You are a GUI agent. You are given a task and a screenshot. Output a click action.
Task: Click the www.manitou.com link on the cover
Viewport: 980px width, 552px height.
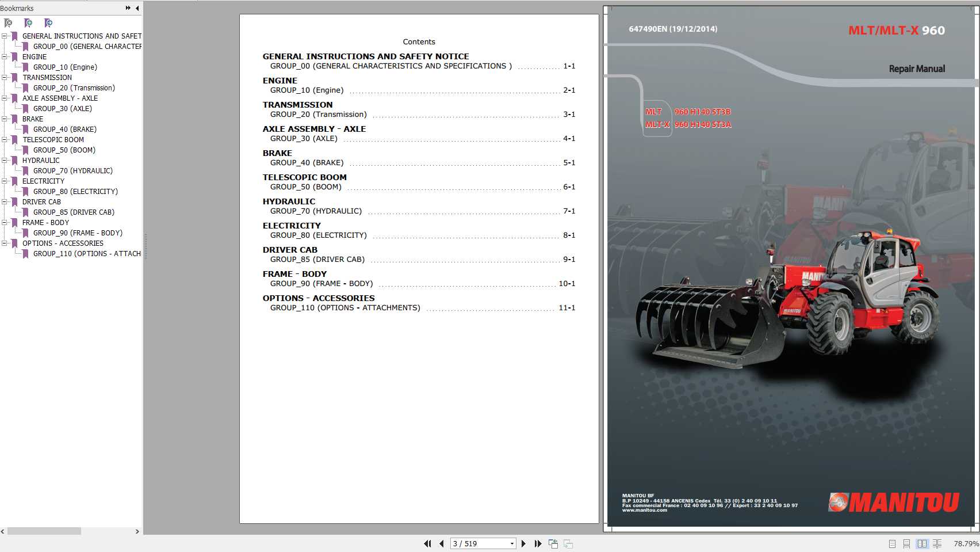(644, 510)
